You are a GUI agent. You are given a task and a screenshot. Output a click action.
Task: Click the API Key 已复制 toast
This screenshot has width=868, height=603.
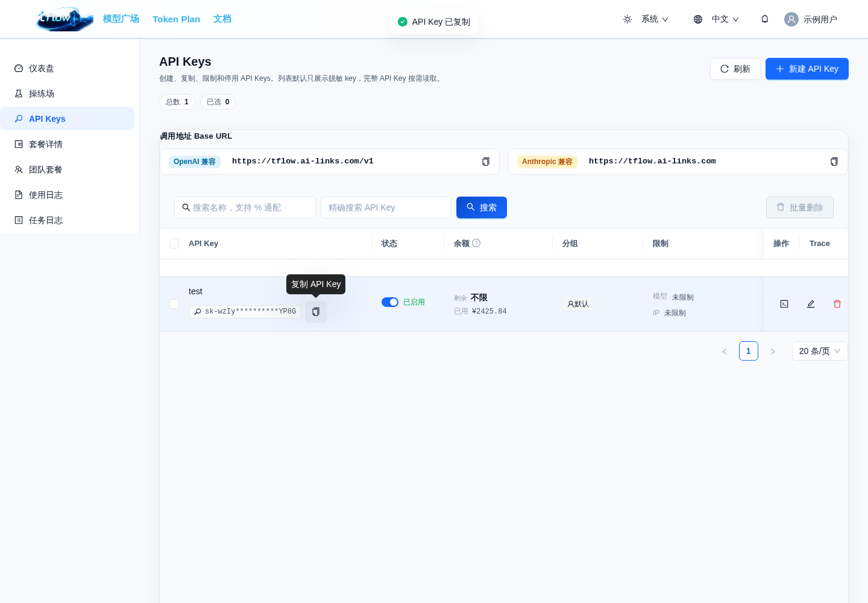pyautogui.click(x=434, y=22)
